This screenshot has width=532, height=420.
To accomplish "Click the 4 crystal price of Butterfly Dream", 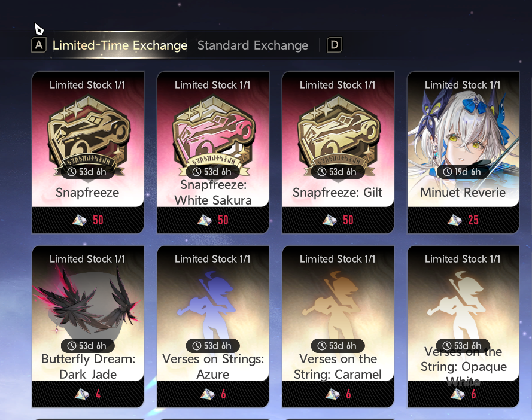I will 98,394.
